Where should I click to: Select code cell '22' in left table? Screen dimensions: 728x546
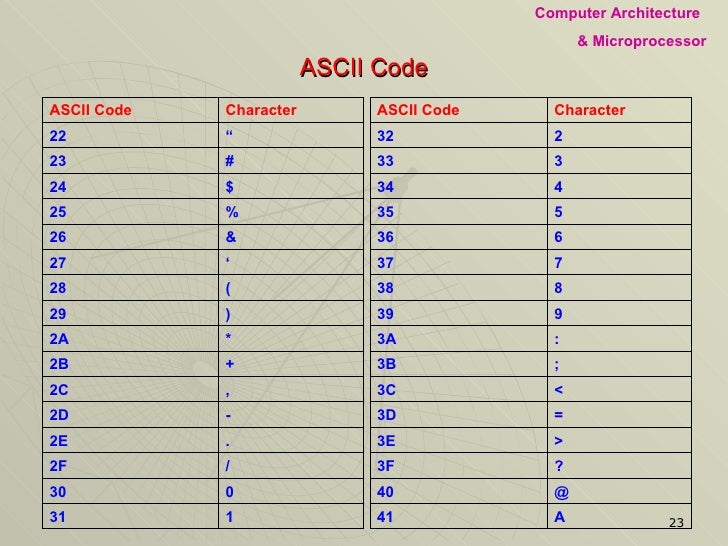point(130,135)
